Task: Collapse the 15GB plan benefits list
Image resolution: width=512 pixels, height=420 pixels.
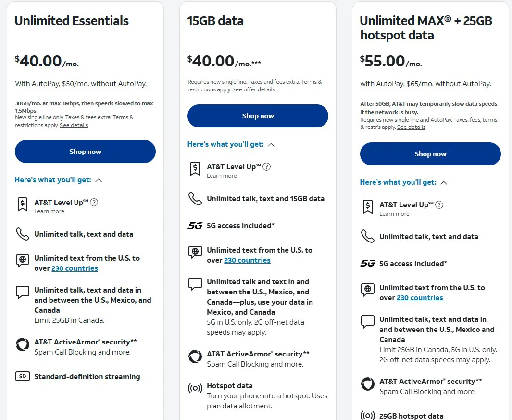Action: (x=272, y=144)
